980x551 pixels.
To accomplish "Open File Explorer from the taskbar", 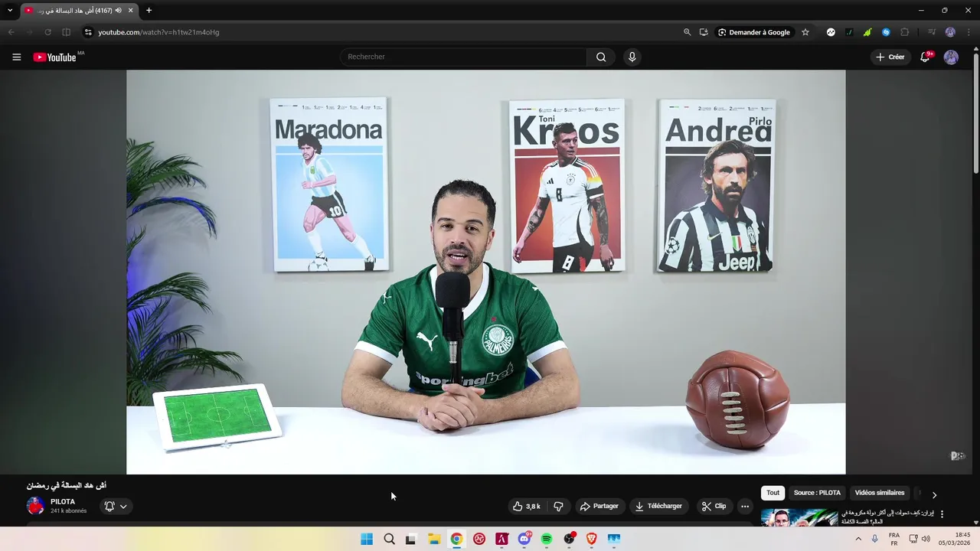I will pyautogui.click(x=434, y=539).
